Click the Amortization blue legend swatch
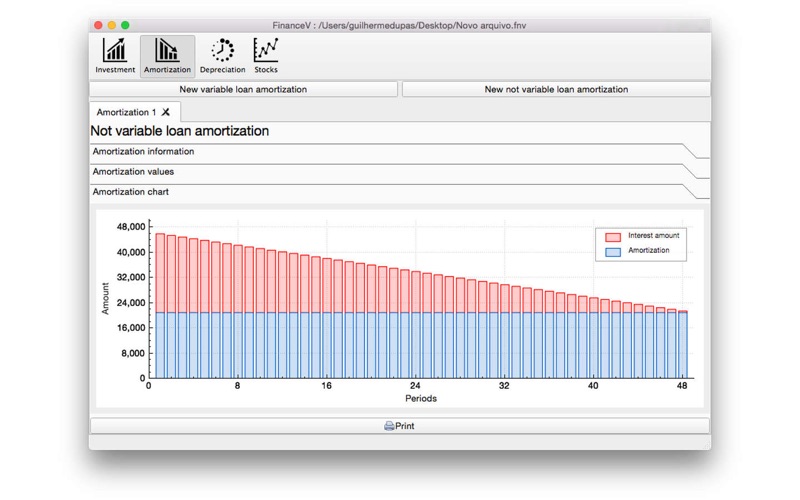 [x=613, y=252]
